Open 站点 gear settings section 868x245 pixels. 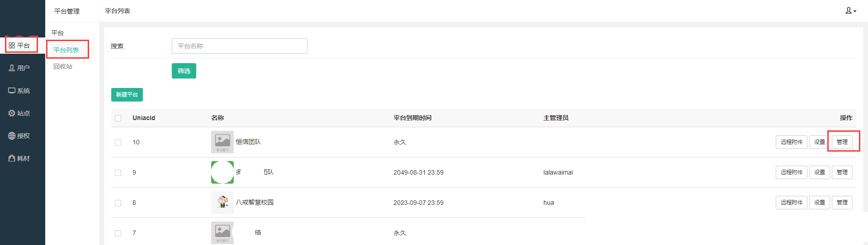(x=19, y=113)
